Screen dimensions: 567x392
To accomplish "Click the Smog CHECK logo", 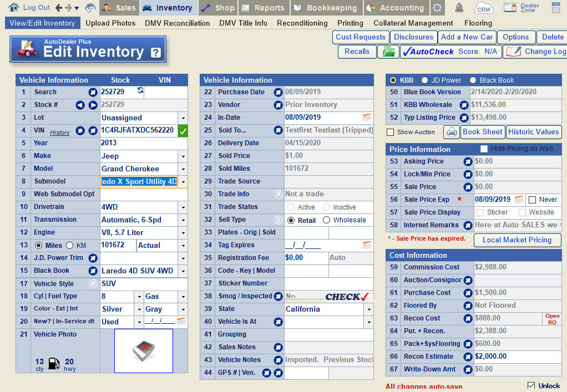I will pyautogui.click(x=347, y=297).
